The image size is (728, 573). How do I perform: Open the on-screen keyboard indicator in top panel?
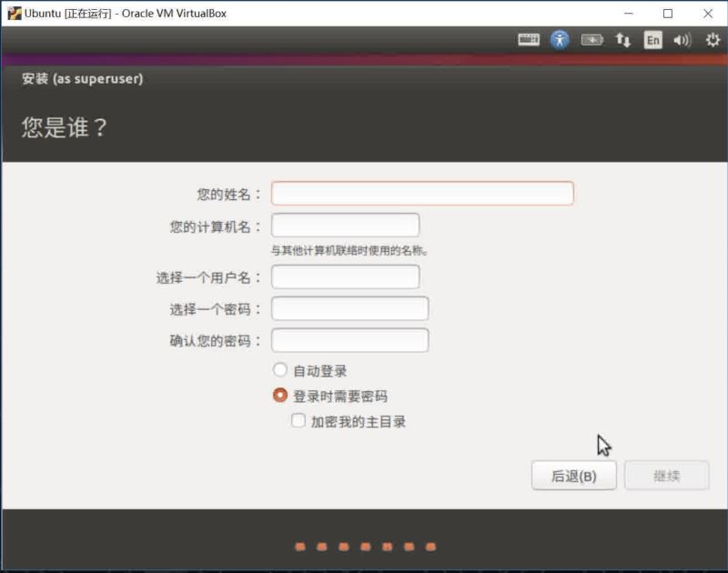click(529, 40)
